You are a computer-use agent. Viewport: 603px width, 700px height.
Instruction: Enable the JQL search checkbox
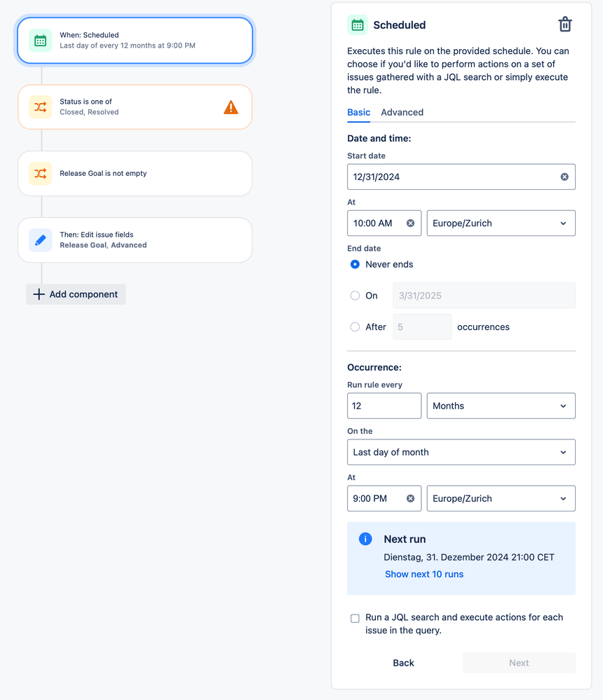click(x=355, y=618)
